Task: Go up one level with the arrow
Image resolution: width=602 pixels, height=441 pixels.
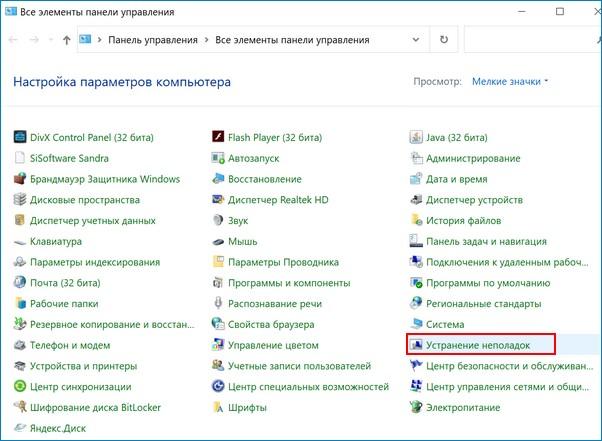Action: [x=66, y=40]
